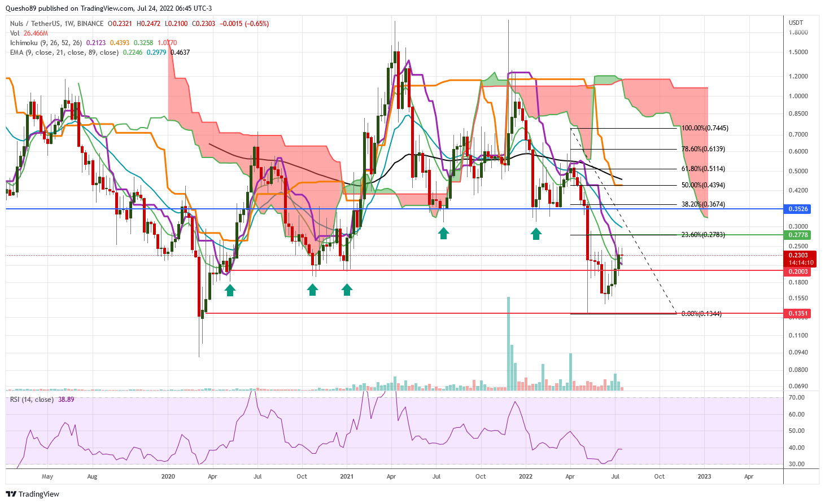Click 1.5000 on the price axis
825x504 pixels.
click(x=798, y=52)
